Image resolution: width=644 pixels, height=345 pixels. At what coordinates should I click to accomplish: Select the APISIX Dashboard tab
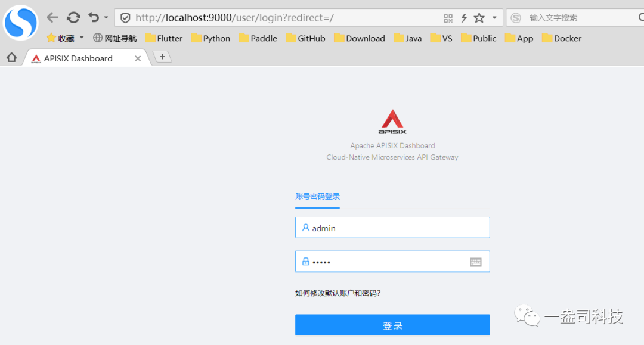86,58
